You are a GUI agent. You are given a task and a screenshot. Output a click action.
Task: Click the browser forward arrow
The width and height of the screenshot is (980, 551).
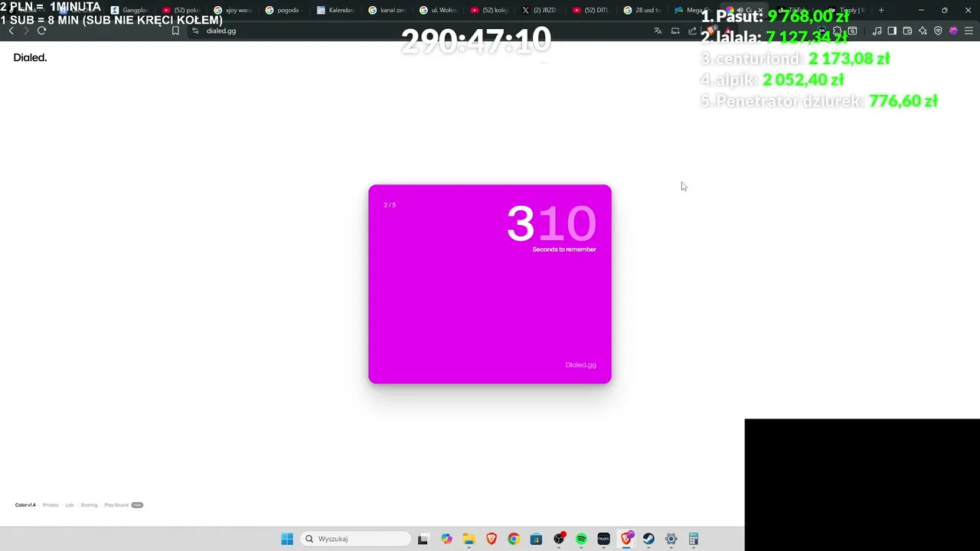tap(26, 31)
